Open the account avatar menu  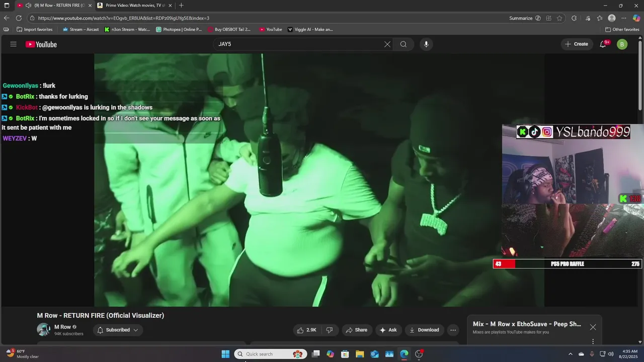tap(622, 44)
